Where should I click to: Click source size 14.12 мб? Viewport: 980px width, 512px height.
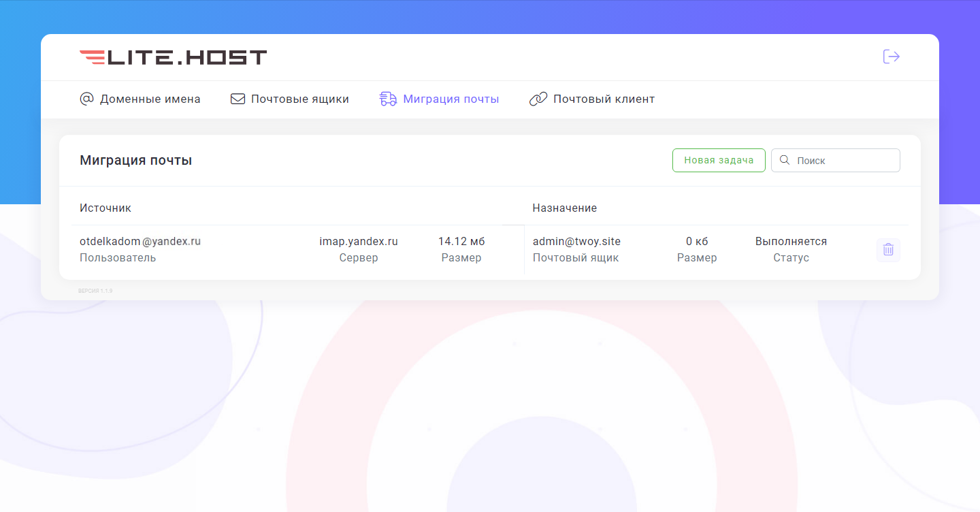(461, 242)
